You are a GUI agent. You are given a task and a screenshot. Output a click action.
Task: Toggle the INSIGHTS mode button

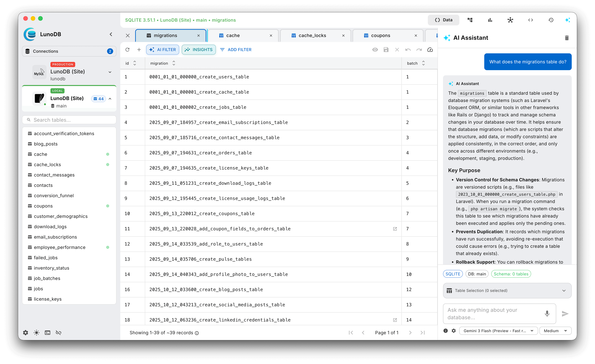tap(199, 49)
